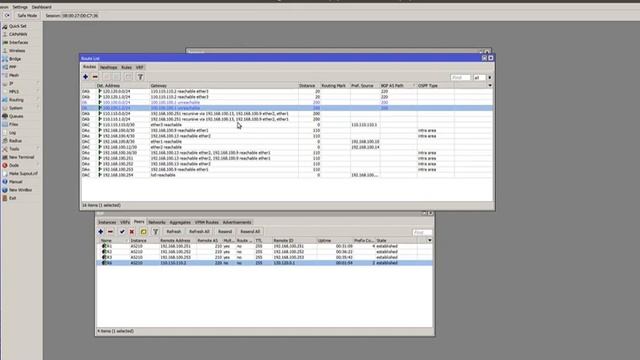Select the route row 110.110.110.0/30
The image size is (640, 360).
tap(287, 125)
